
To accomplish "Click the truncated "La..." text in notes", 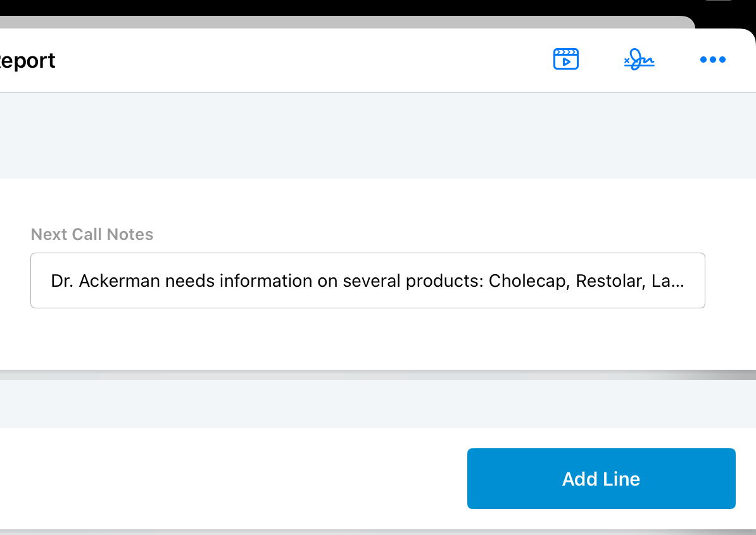I will [667, 280].
